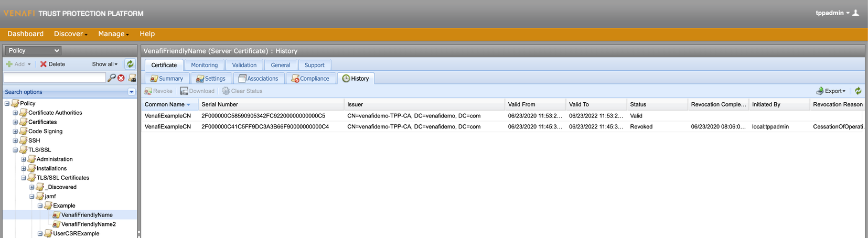Expand the SSH tree node
The image size is (868, 238).
tap(15, 140)
